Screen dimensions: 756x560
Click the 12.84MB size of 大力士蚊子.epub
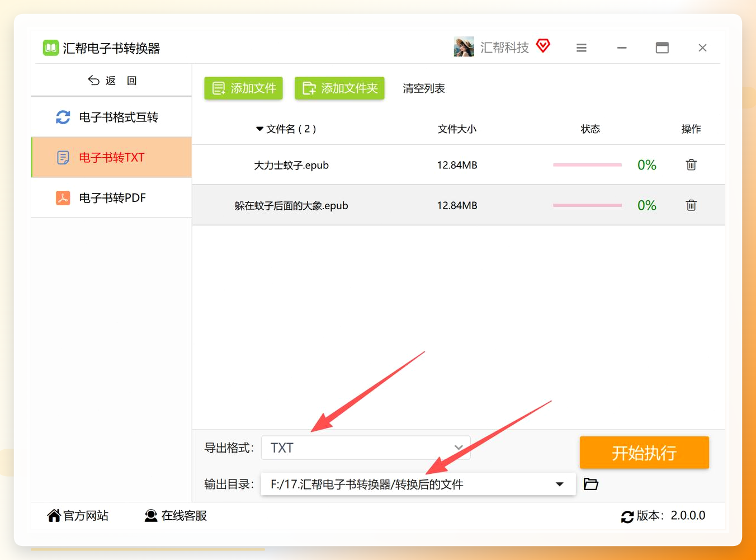[457, 166]
